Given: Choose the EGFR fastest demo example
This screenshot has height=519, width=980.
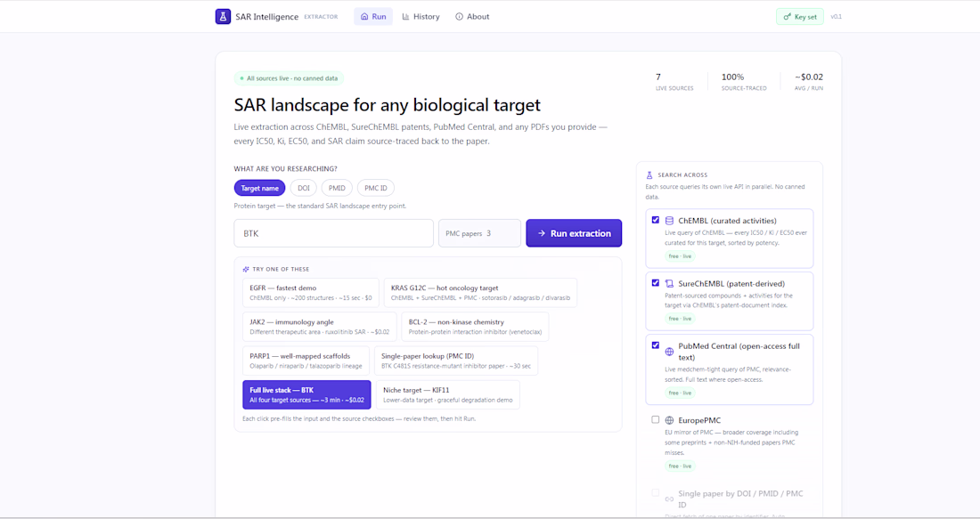Looking at the screenshot, I should point(311,293).
